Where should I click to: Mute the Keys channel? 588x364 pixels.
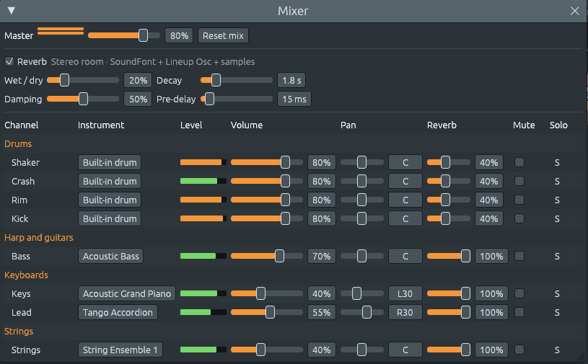[x=519, y=293]
